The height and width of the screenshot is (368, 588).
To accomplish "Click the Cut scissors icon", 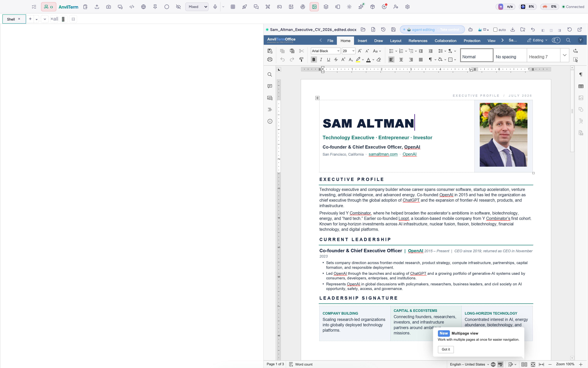I will (x=302, y=51).
